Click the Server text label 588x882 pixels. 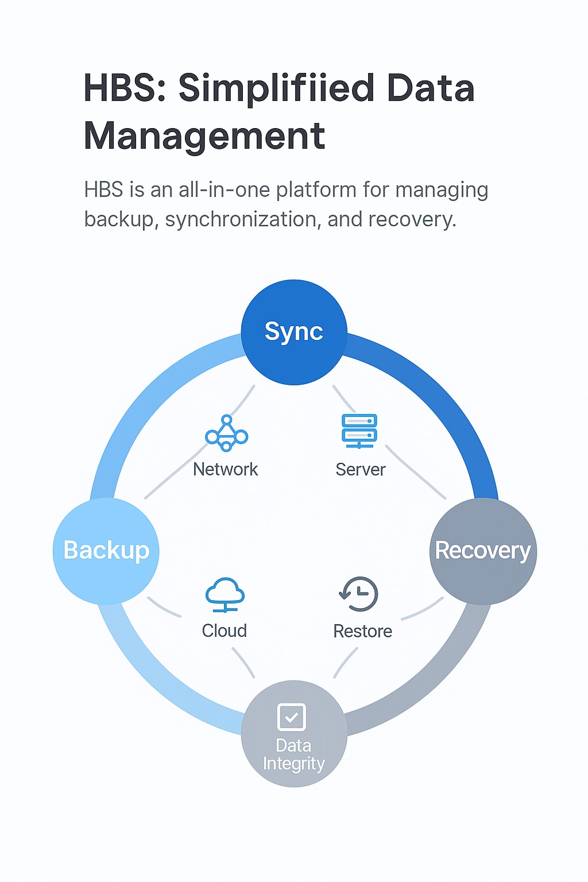[x=360, y=469]
